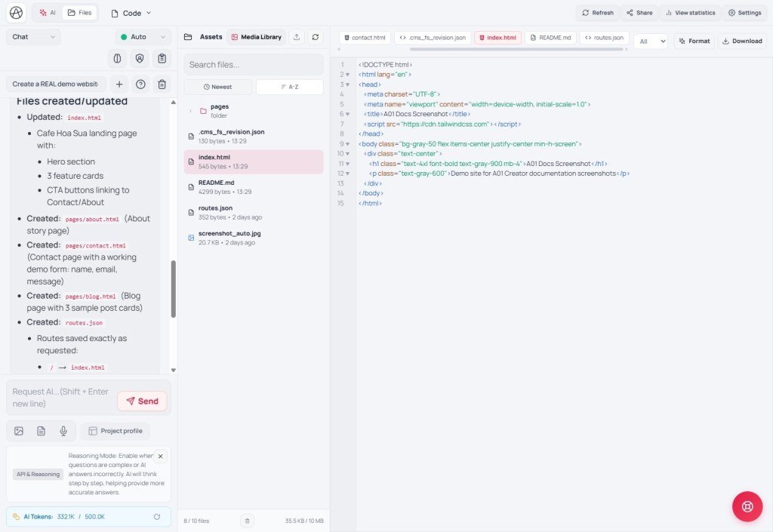Close the Reasoning Mode tip

click(160, 456)
